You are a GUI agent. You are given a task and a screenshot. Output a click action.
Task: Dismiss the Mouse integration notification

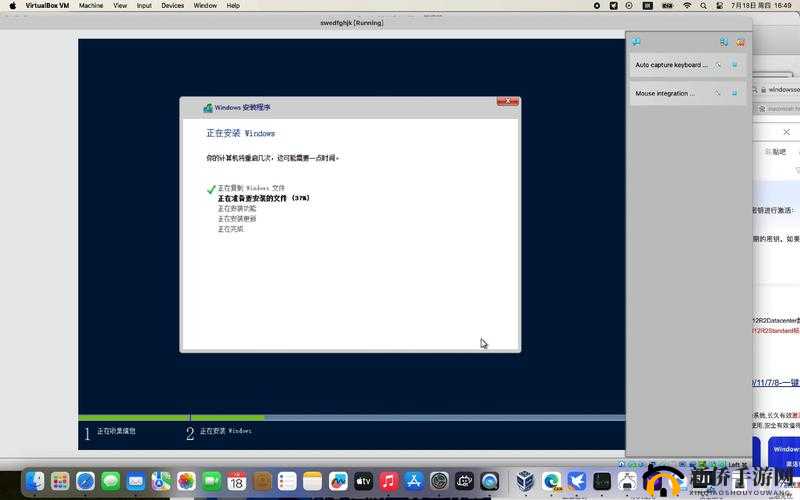click(x=735, y=93)
